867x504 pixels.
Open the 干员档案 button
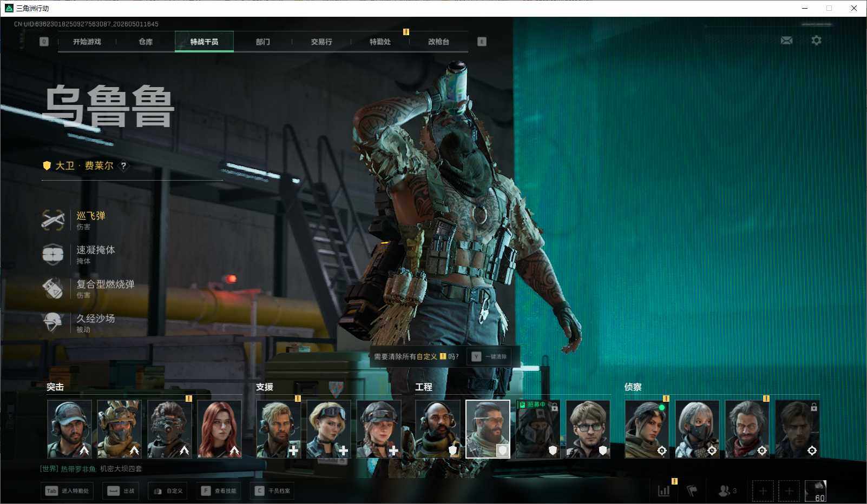[272, 490]
